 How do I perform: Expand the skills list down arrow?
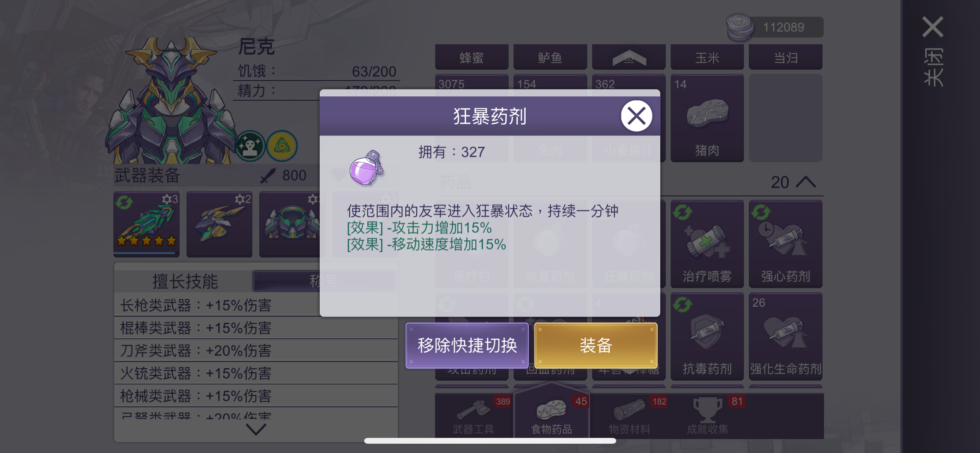256,429
